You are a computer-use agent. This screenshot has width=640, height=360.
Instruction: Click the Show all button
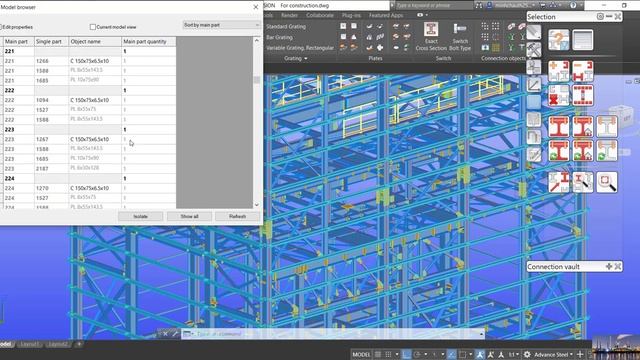point(189,216)
